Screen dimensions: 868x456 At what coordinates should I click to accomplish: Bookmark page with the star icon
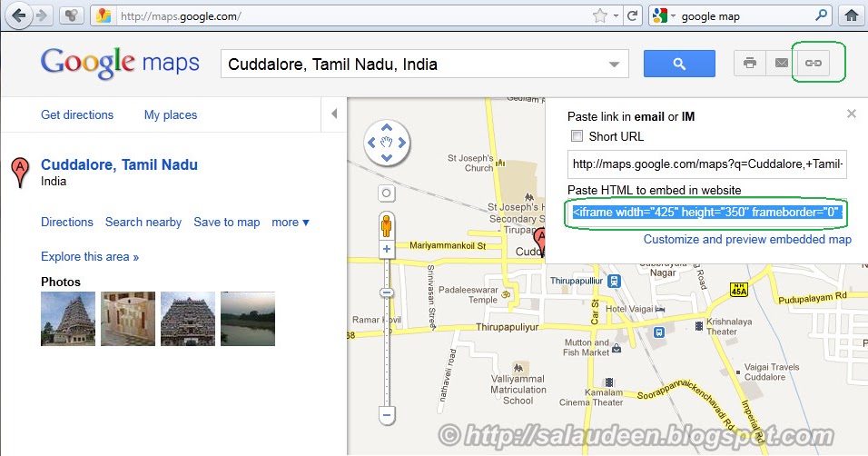click(x=600, y=16)
